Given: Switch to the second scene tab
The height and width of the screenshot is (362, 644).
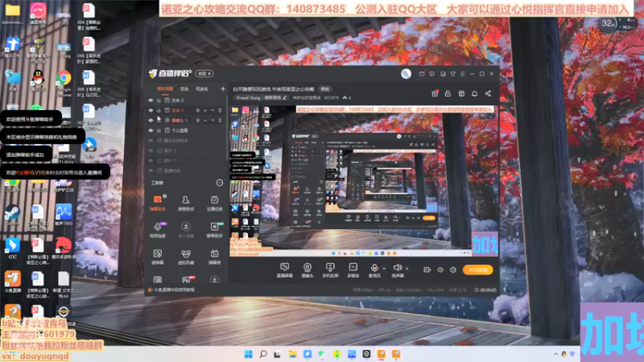Looking at the screenshot, I should [x=184, y=88].
